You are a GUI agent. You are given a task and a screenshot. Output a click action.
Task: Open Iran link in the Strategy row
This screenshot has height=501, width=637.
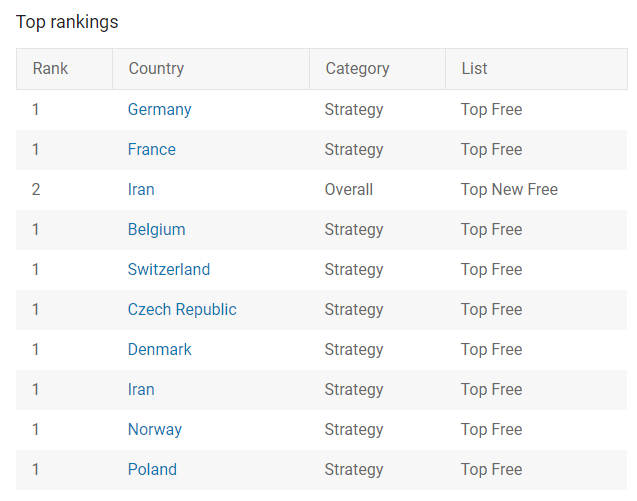click(141, 390)
